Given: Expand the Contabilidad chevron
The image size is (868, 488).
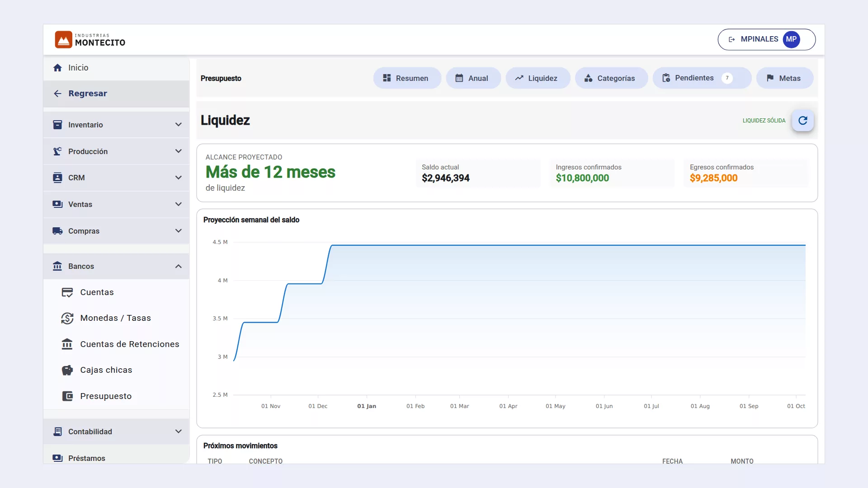Looking at the screenshot, I should point(179,432).
